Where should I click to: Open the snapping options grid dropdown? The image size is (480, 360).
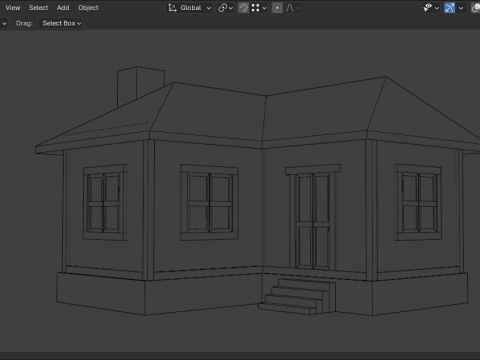tap(259, 8)
